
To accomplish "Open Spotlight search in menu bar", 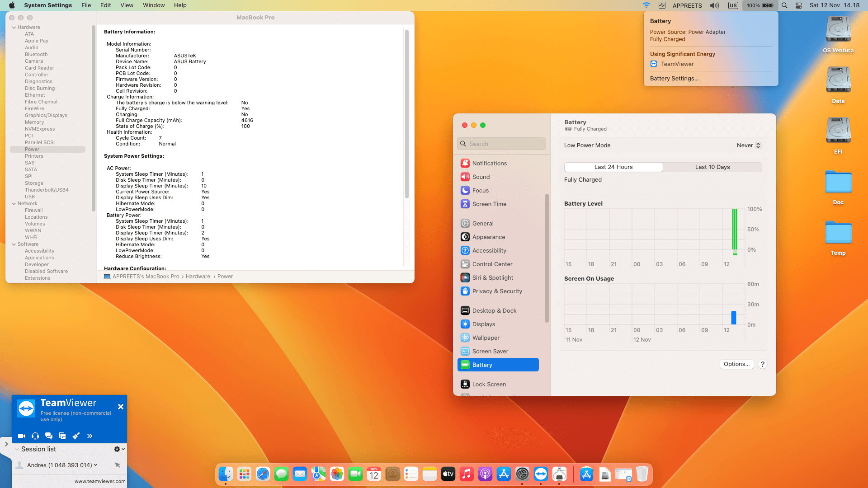I will 784,5.
